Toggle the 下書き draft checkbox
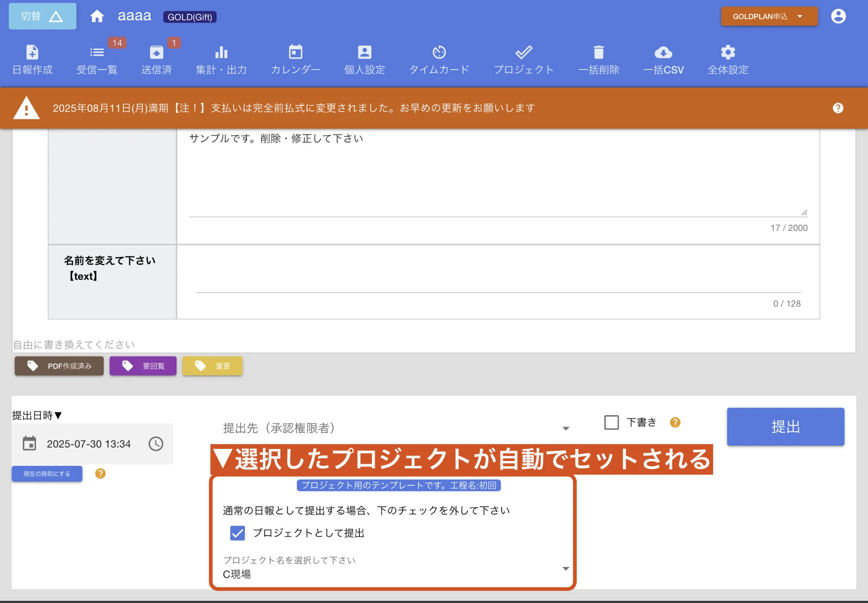 coord(612,422)
